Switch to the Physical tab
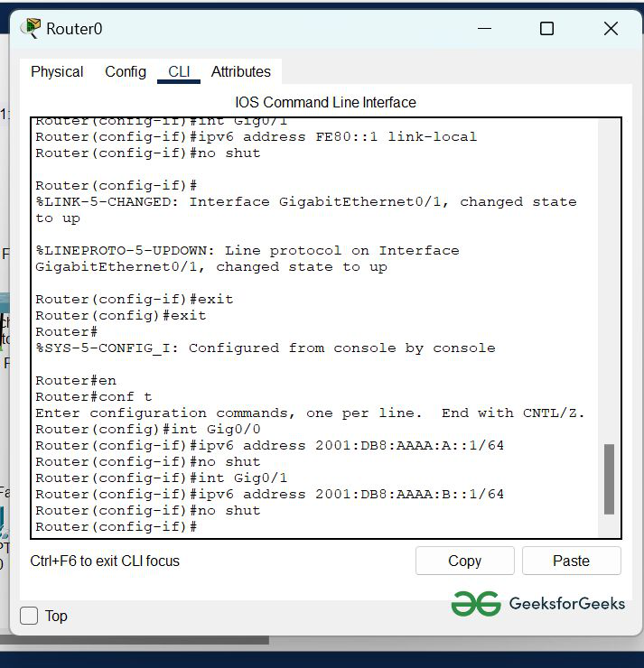This screenshot has width=644, height=668. click(57, 72)
